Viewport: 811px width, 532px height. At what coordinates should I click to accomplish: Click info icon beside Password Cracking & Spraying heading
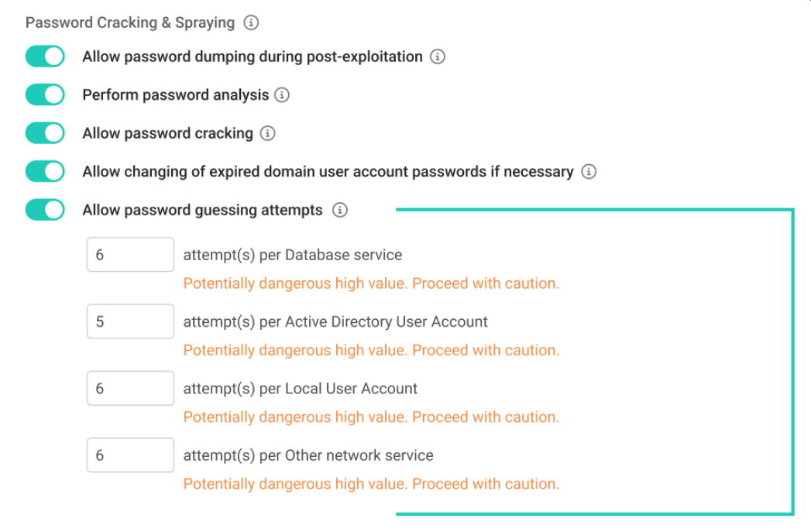pyautogui.click(x=251, y=22)
